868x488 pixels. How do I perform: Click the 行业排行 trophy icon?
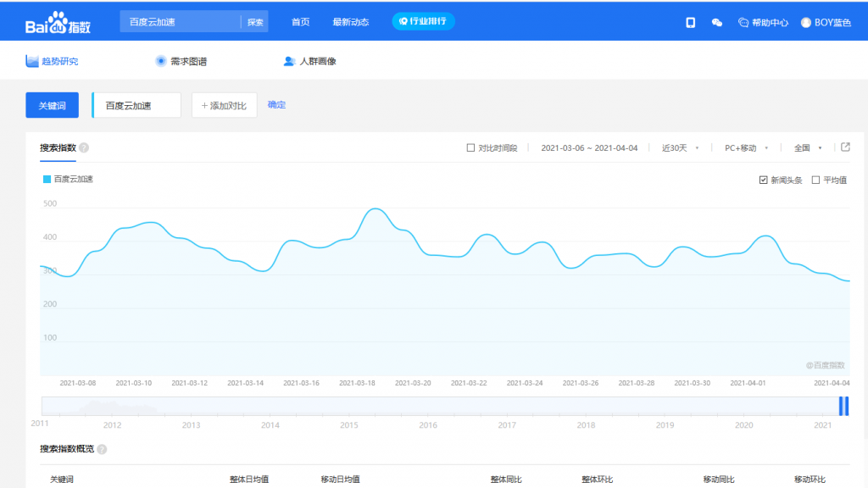point(403,21)
